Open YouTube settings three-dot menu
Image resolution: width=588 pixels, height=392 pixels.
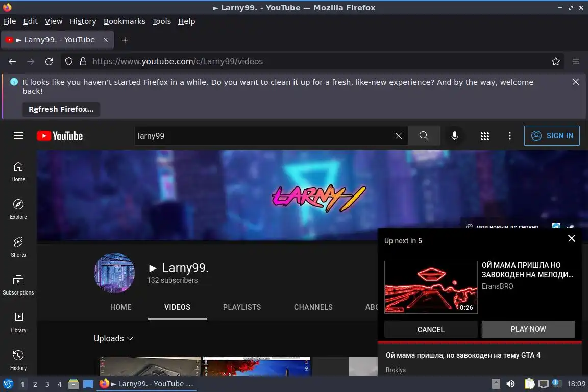tap(509, 136)
